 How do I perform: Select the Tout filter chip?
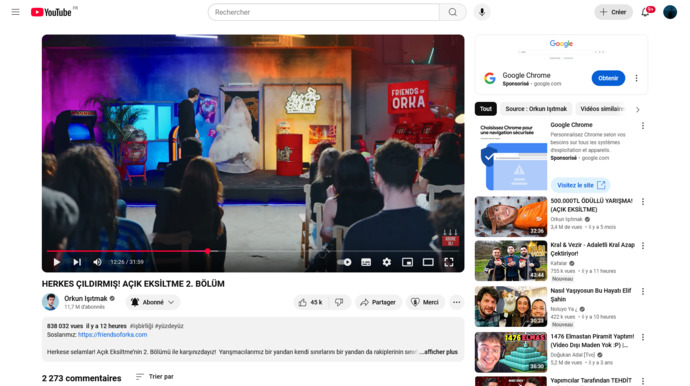coord(486,109)
